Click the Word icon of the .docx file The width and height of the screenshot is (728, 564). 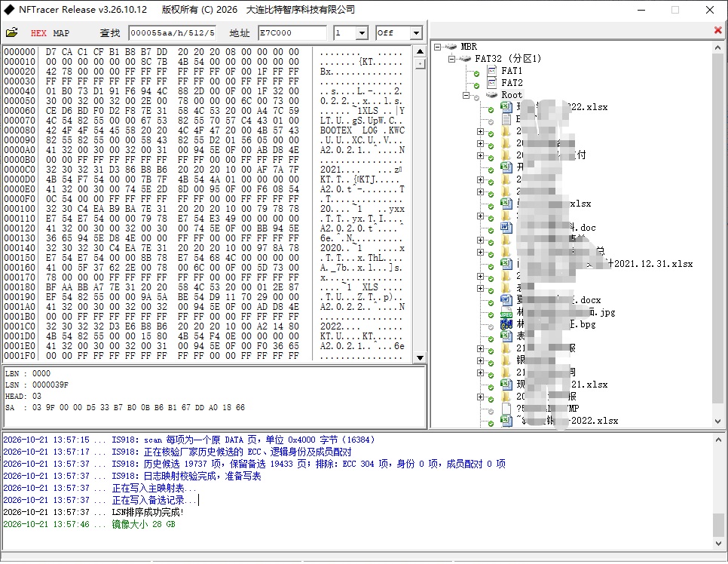[506, 300]
